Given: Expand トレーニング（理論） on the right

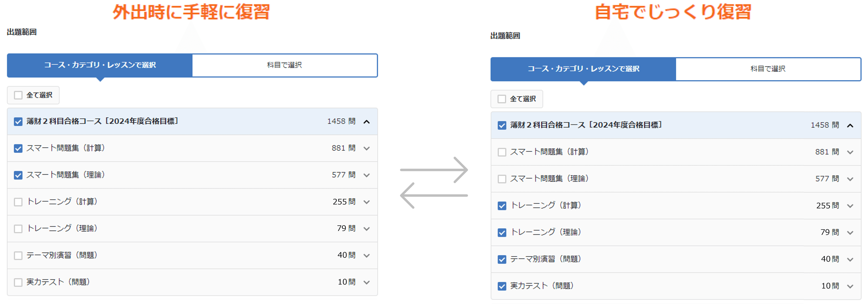Looking at the screenshot, I should click(x=850, y=232).
